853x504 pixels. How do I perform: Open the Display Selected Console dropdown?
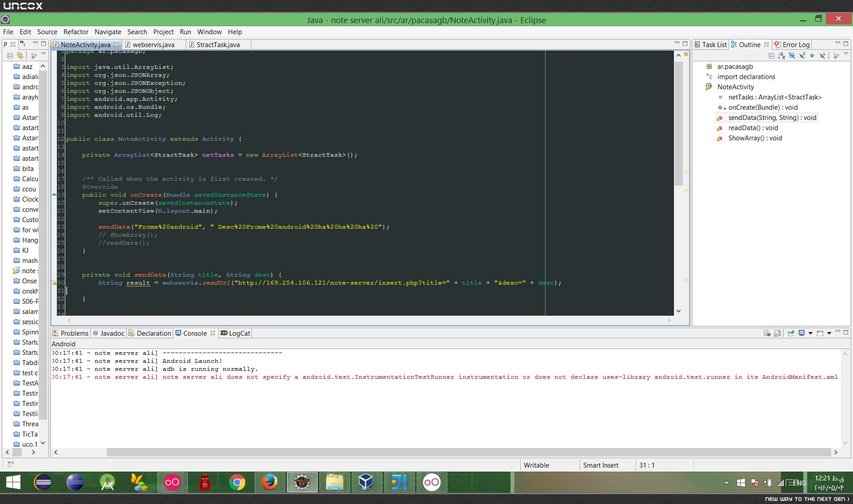(810, 333)
